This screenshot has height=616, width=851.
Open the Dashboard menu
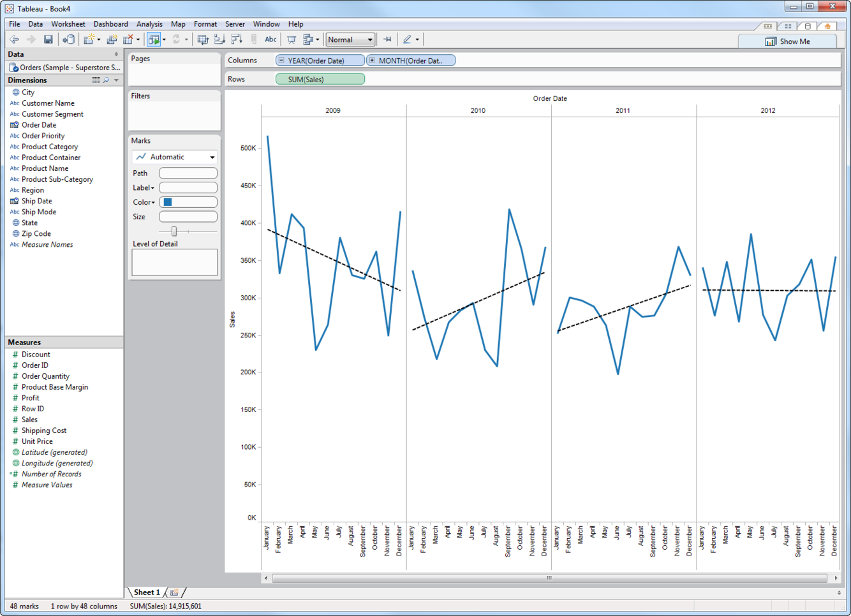(x=110, y=24)
